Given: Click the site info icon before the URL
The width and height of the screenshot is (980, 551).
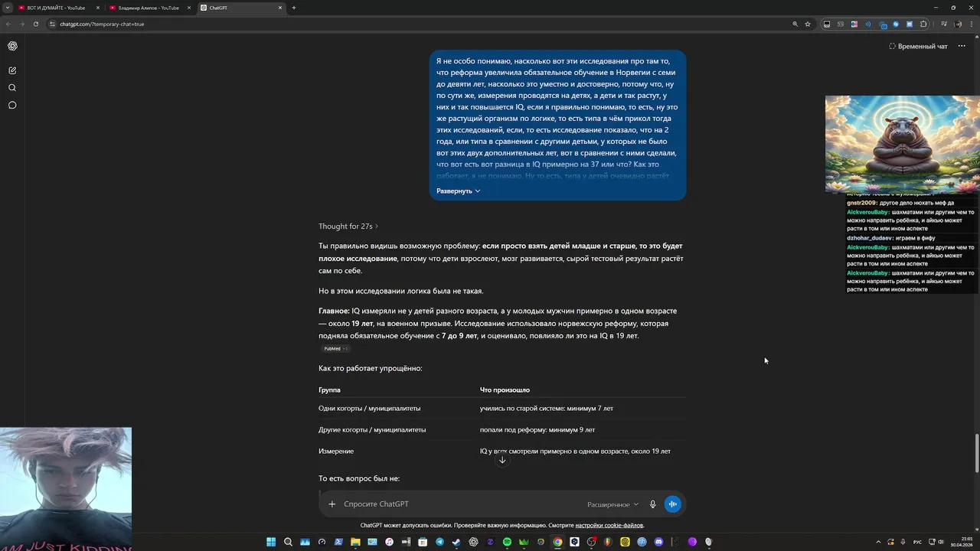Looking at the screenshot, I should tap(52, 24).
